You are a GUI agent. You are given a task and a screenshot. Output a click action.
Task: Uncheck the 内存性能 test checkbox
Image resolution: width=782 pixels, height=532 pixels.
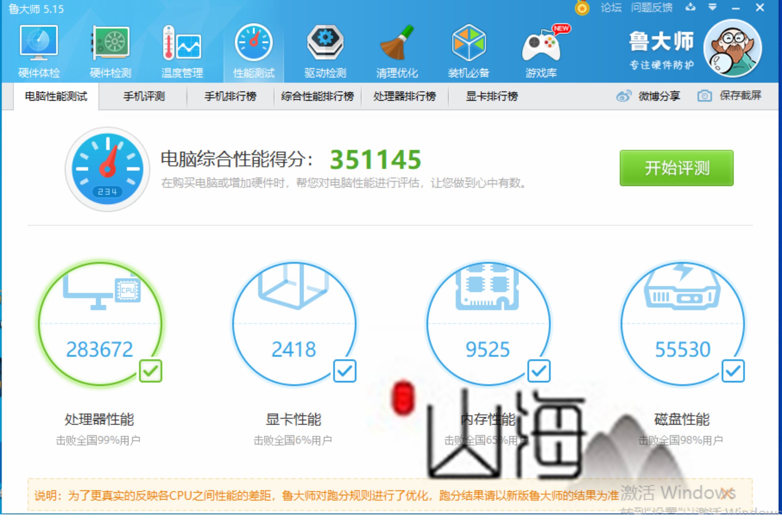pyautogui.click(x=539, y=371)
